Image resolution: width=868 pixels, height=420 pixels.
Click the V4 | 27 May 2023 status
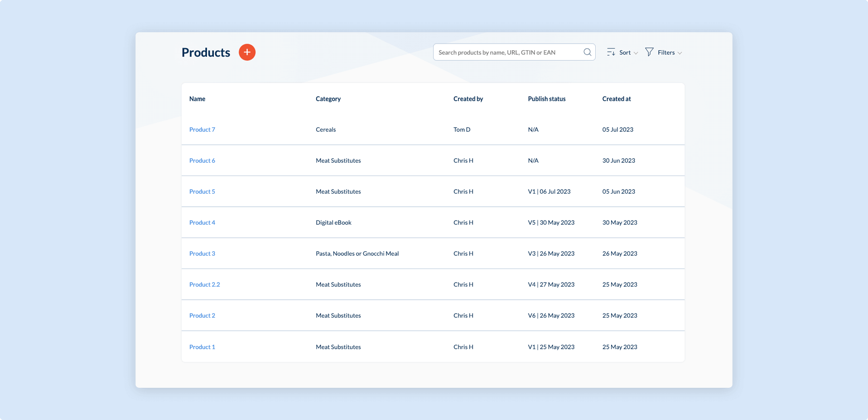(x=551, y=284)
